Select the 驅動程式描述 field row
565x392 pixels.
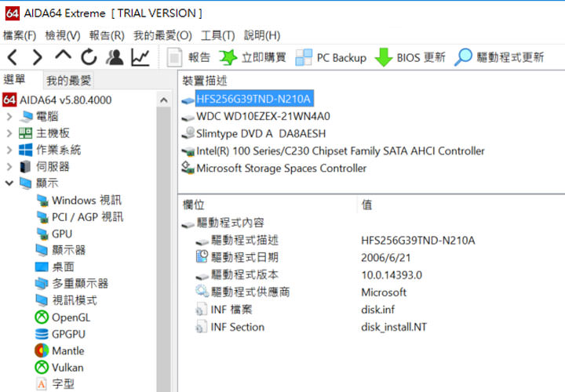[x=245, y=240]
